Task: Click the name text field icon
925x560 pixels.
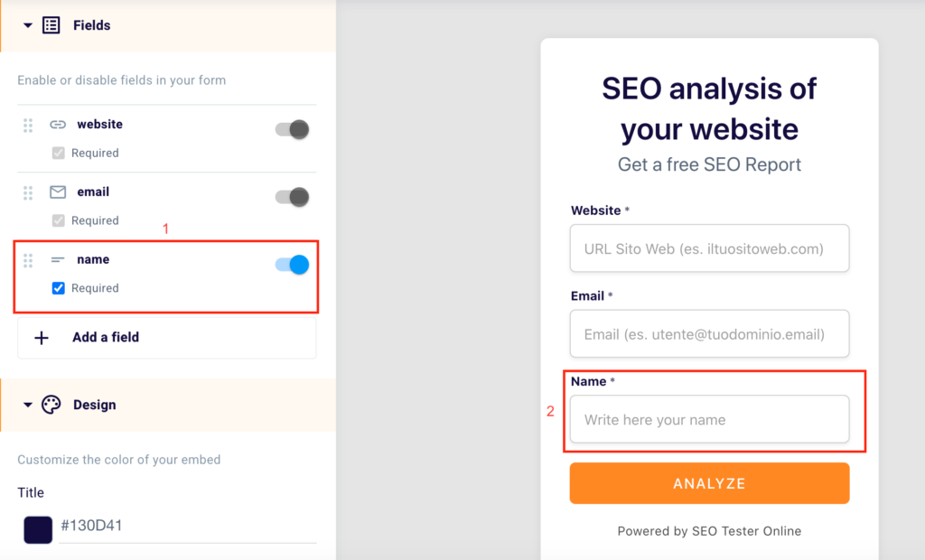Action: pos(58,260)
